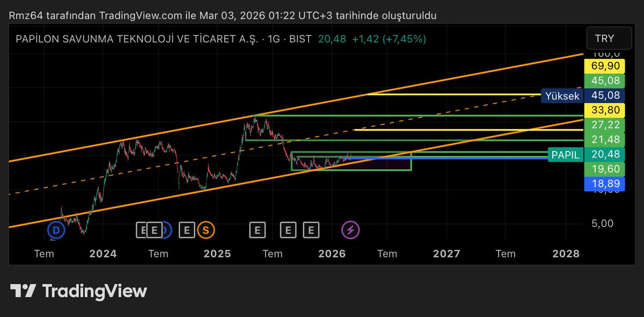The width and height of the screenshot is (644, 317).
Task: Click the TradingView logo at the bottom
Action: tap(79, 291)
